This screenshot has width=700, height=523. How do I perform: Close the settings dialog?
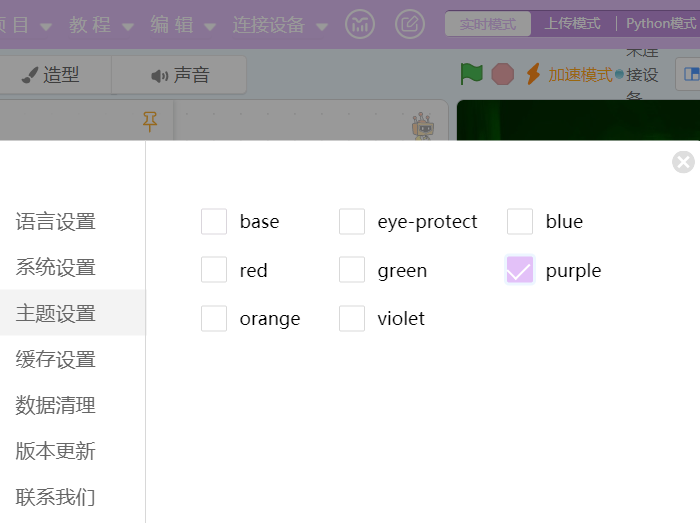683,162
